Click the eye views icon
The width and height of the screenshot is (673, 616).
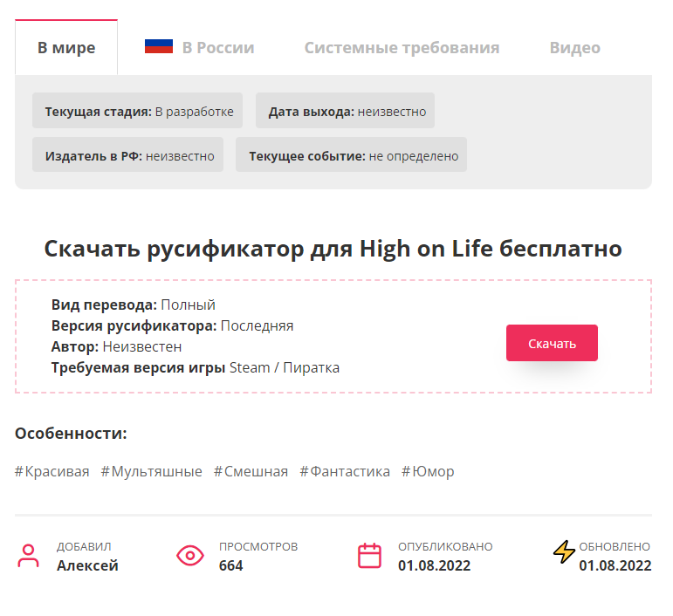pos(190,556)
